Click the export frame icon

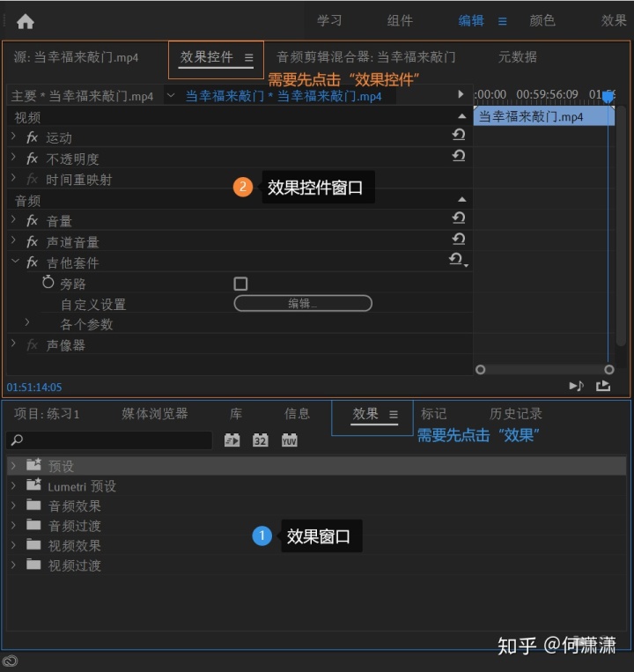[603, 386]
